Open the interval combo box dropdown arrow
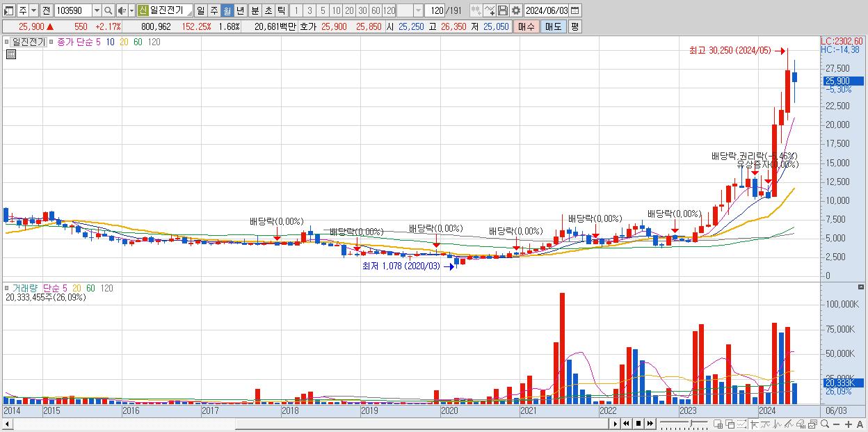 (418, 10)
